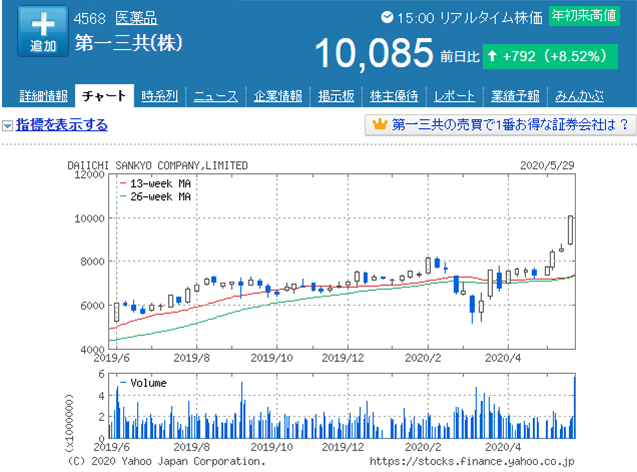Viewport: 637px width, 472px height.
Task: Click the 前日比 label
Action: click(x=460, y=56)
